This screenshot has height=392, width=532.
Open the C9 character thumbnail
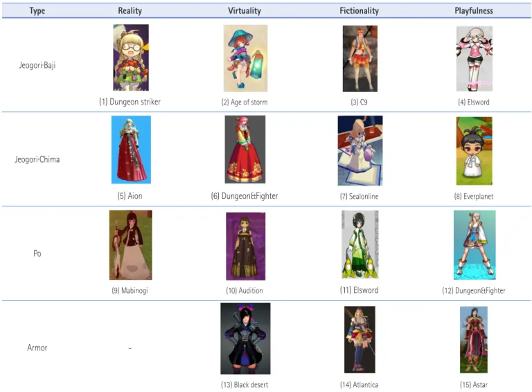point(360,58)
